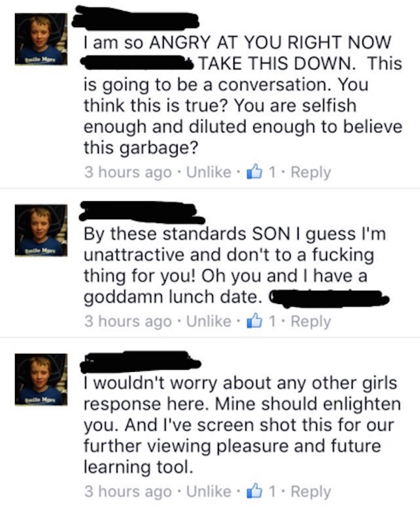
Task: Click the like thumbs-up icon on first comment
Action: click(x=254, y=171)
